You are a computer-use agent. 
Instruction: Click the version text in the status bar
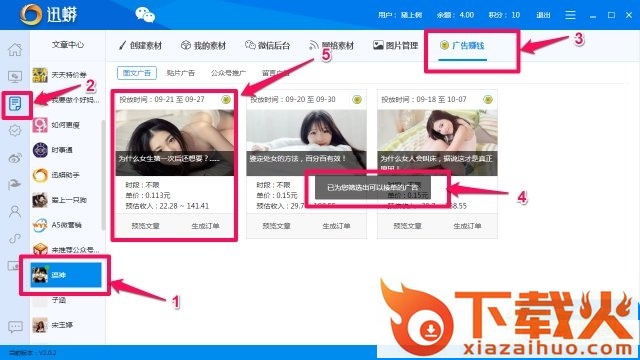[33, 353]
